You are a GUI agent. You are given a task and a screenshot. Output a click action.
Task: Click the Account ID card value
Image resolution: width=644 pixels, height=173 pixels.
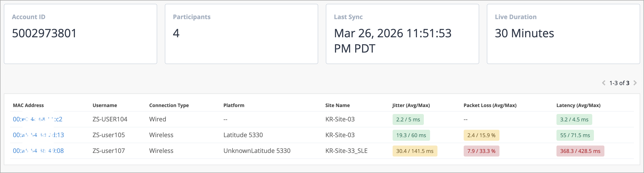click(44, 33)
